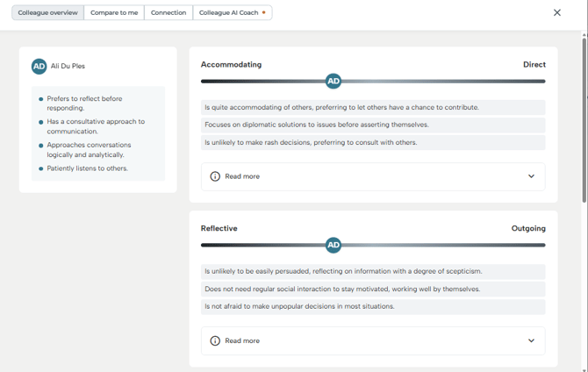
Task: Open Read more under Accommodating/Direct
Action: tap(242, 176)
